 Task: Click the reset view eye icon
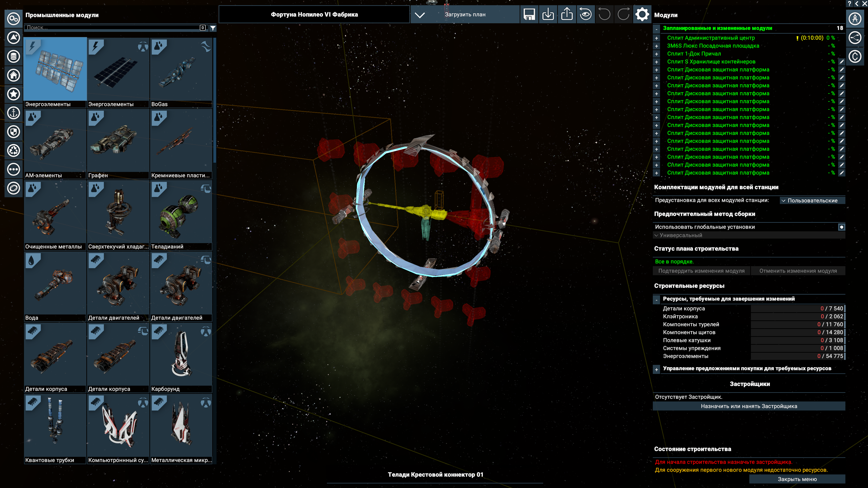click(586, 14)
